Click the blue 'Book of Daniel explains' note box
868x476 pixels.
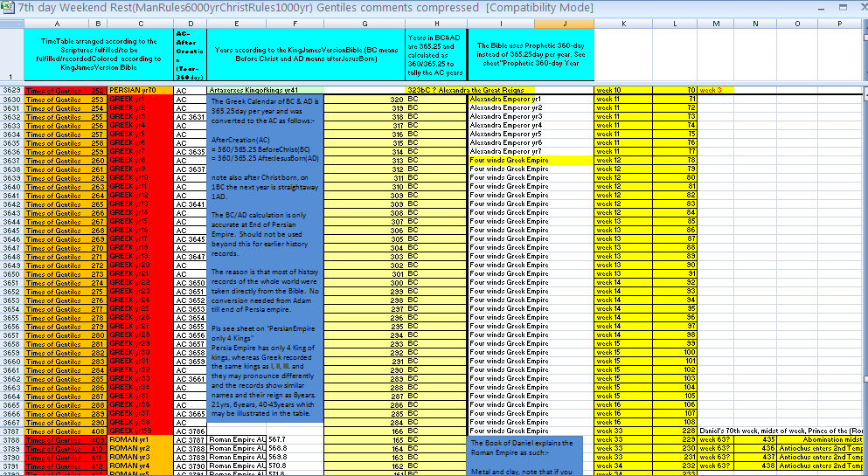coord(525,456)
